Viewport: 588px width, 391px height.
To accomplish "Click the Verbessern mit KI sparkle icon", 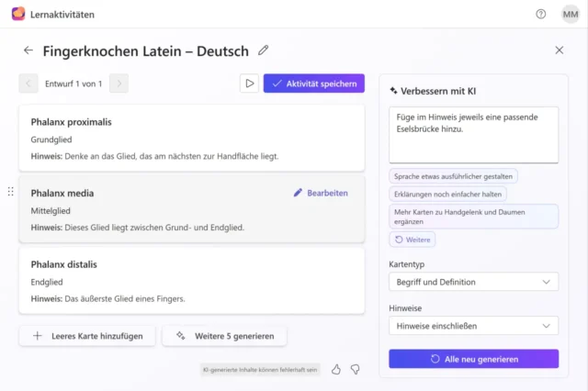I will [393, 90].
